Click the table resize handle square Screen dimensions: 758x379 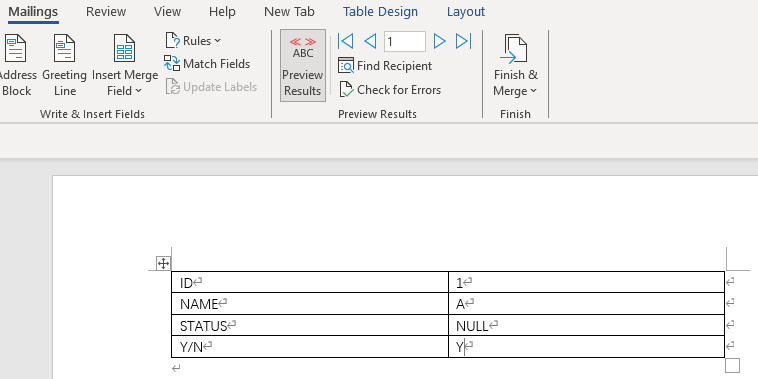(732, 365)
